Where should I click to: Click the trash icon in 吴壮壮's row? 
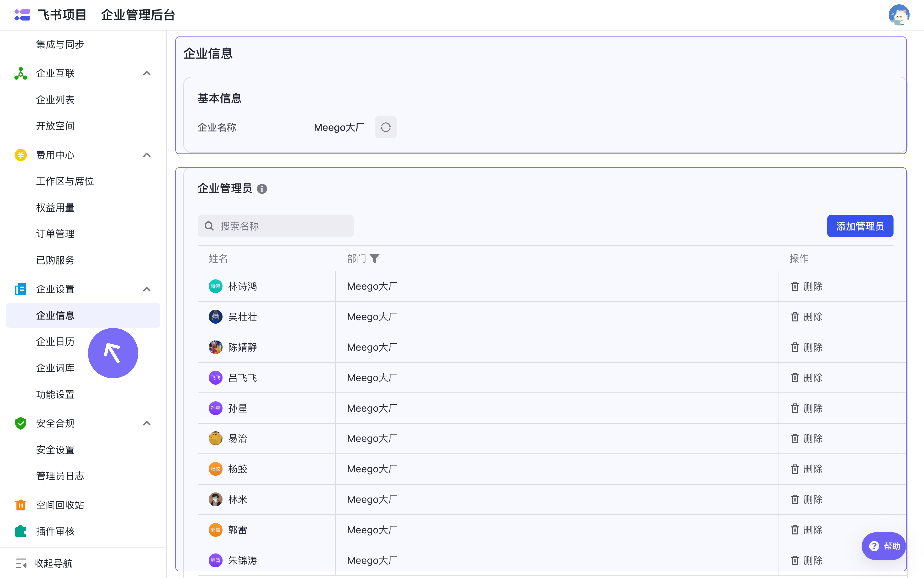795,317
